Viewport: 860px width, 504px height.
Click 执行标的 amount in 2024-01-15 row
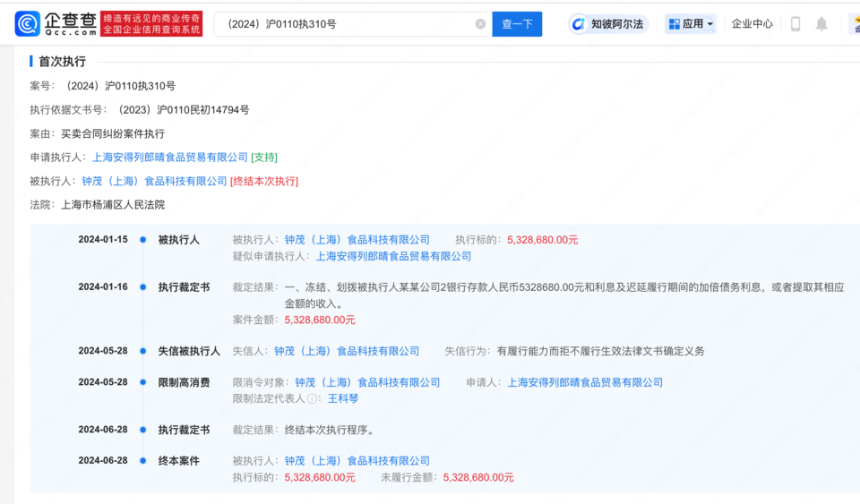[543, 240]
